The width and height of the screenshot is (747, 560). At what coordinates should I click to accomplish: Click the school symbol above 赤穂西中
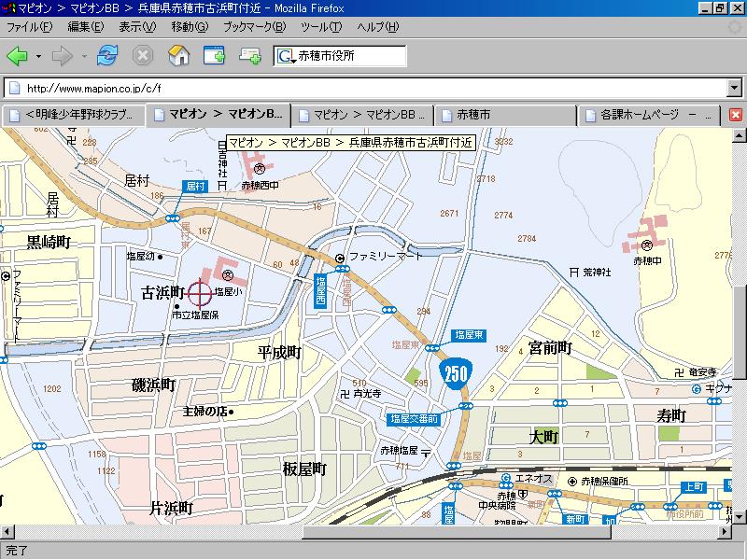260,168
